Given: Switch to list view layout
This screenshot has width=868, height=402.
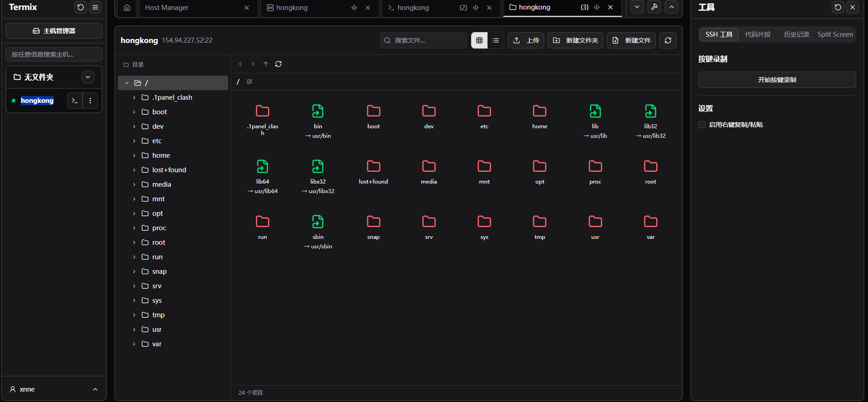Looking at the screenshot, I should click(496, 40).
